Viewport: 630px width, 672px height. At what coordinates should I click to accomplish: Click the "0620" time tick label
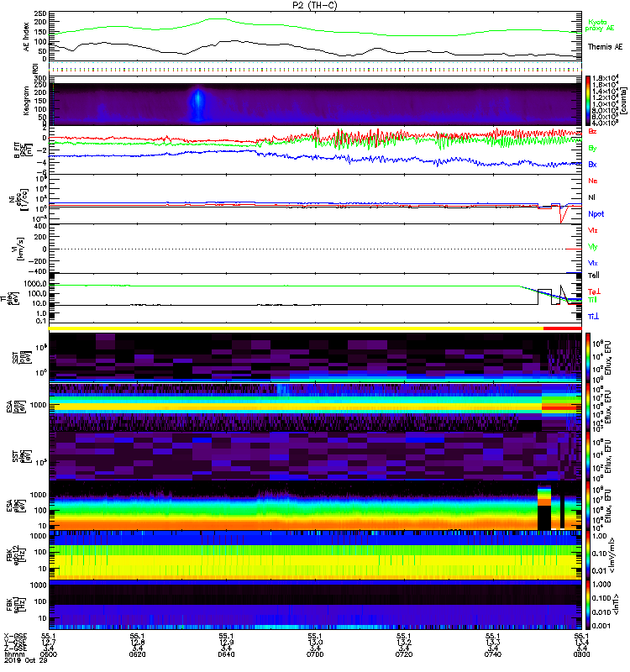coord(137,654)
